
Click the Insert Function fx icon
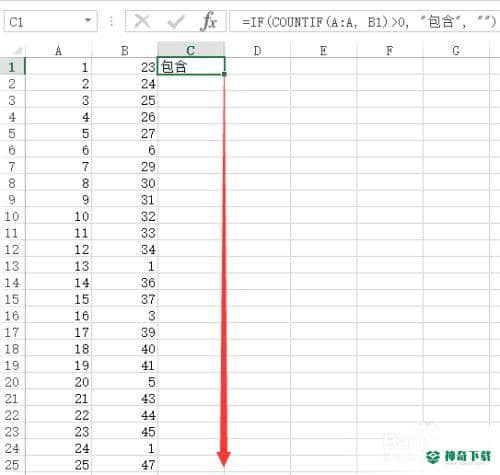pos(209,22)
